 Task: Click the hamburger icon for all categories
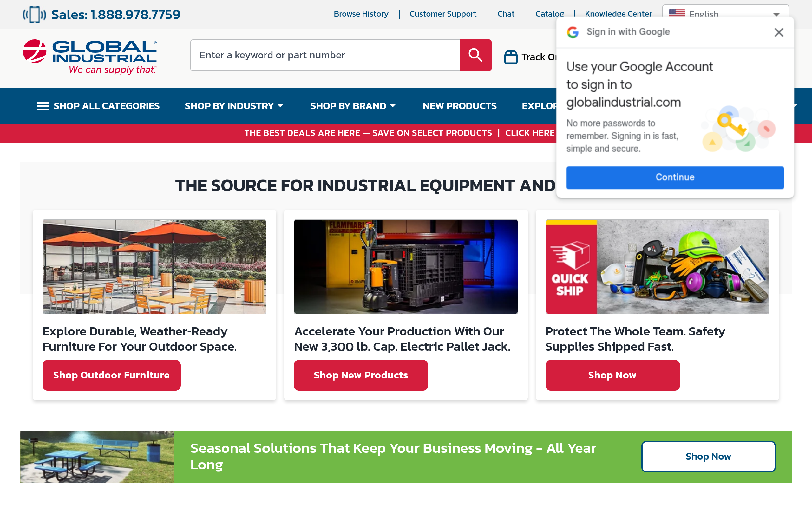point(43,106)
